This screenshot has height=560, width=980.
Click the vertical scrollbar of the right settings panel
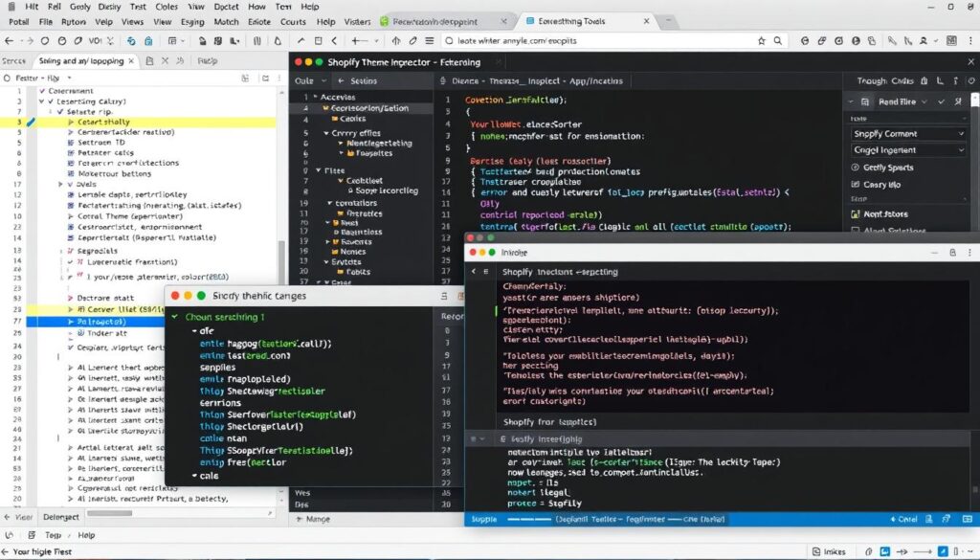coord(975,100)
